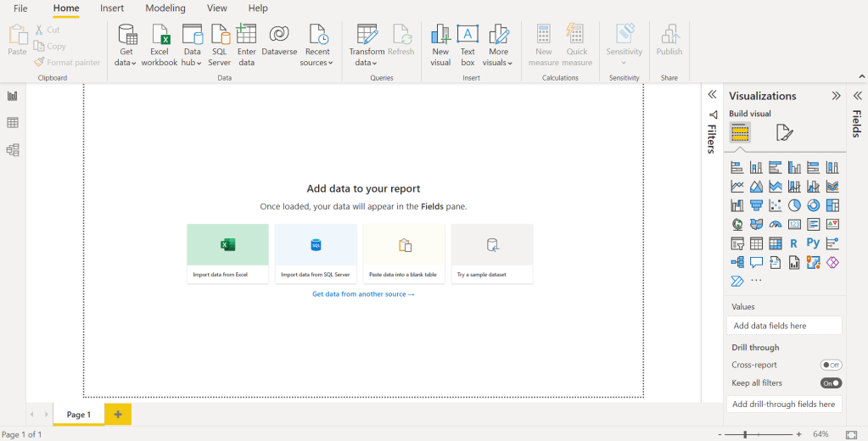The width and height of the screenshot is (868, 441).
Task: Select the Ribbon chart visual
Action: tap(832, 187)
